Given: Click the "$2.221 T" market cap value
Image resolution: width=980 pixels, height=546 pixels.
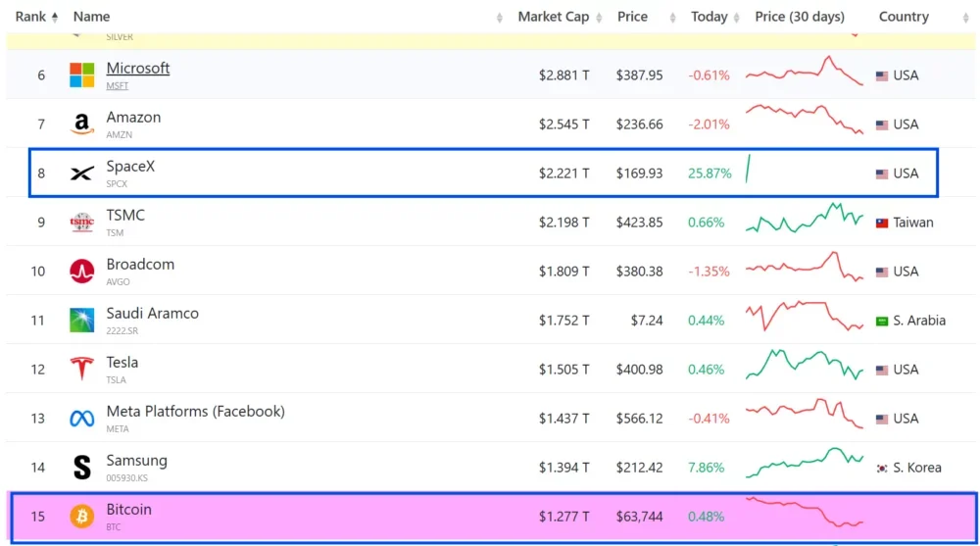Looking at the screenshot, I should click(563, 174).
